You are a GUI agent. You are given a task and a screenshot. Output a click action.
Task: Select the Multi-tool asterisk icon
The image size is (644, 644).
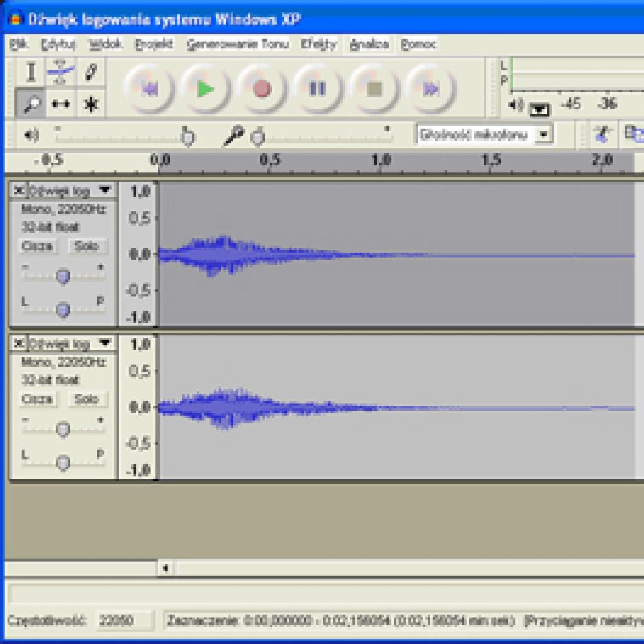(x=91, y=104)
